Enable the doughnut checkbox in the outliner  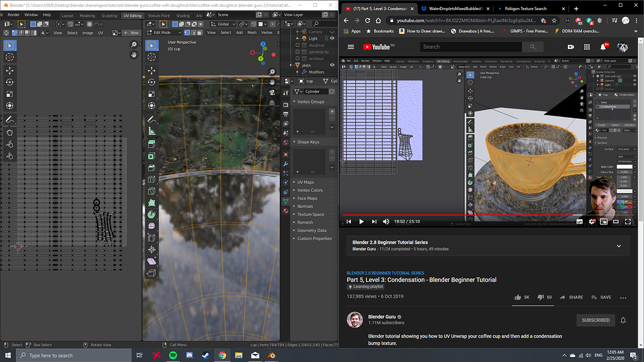297,45
